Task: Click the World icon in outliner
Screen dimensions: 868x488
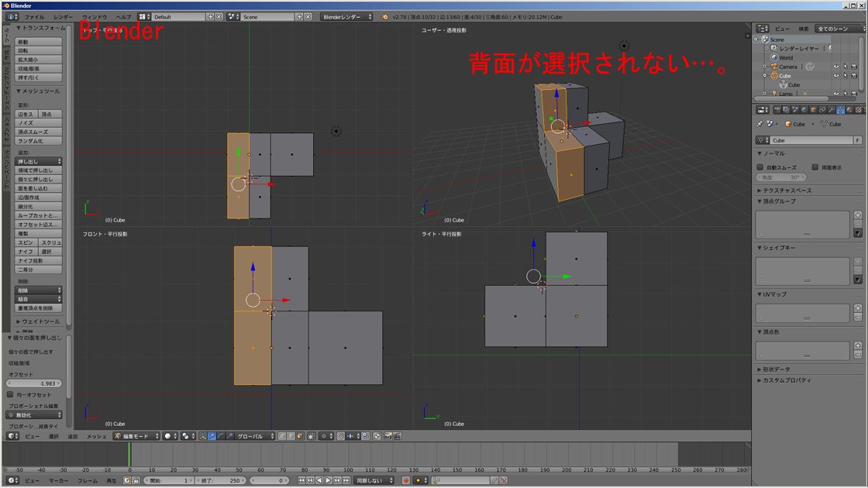Action: pyautogui.click(x=774, y=57)
